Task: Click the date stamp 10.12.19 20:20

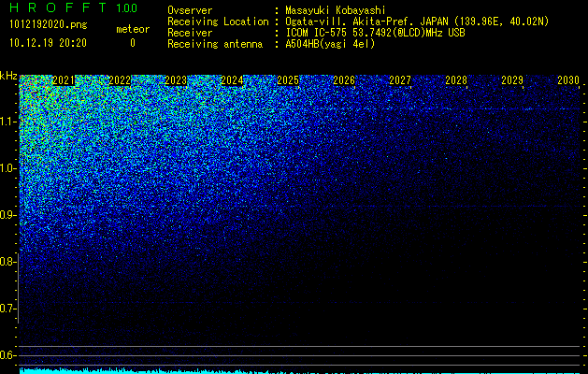Action: 48,43
